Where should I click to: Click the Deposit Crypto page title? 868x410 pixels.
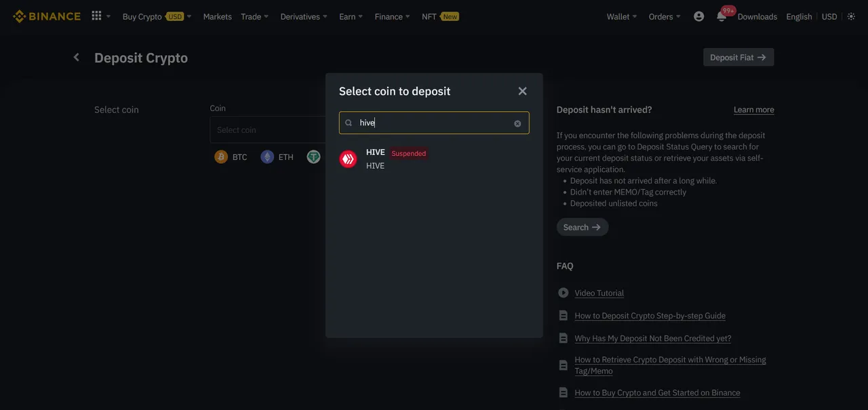[x=141, y=58]
